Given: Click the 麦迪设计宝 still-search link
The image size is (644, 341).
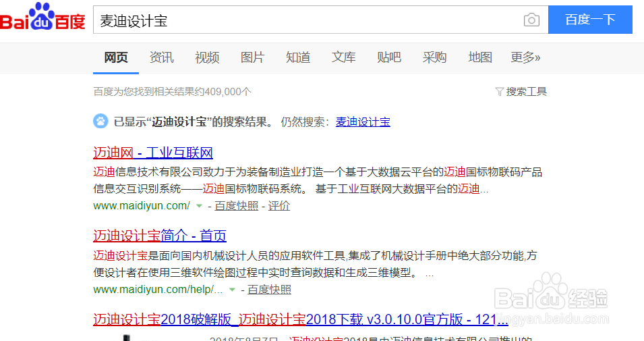Looking at the screenshot, I should pyautogui.click(x=363, y=122).
